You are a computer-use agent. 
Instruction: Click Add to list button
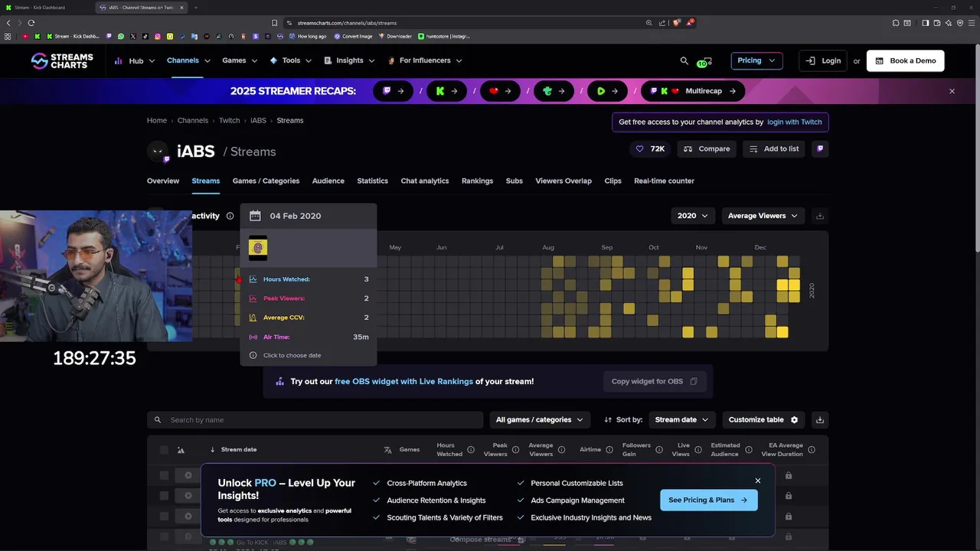773,148
